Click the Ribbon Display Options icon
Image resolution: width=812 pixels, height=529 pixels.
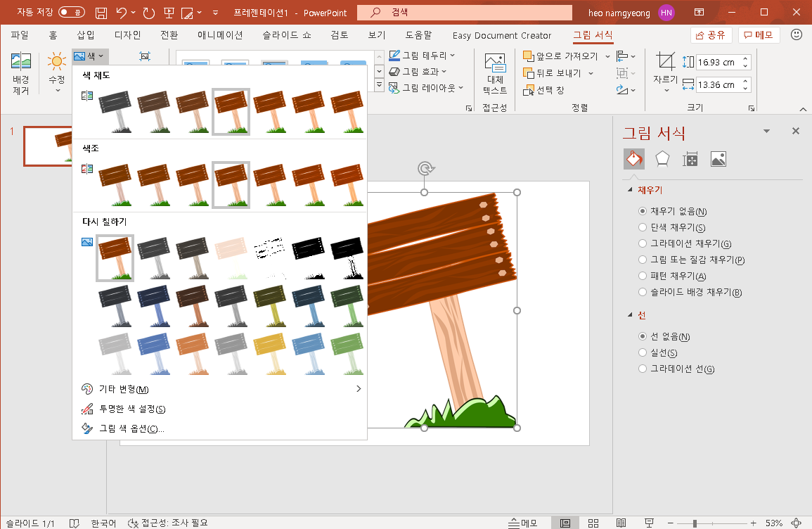pyautogui.click(x=699, y=13)
